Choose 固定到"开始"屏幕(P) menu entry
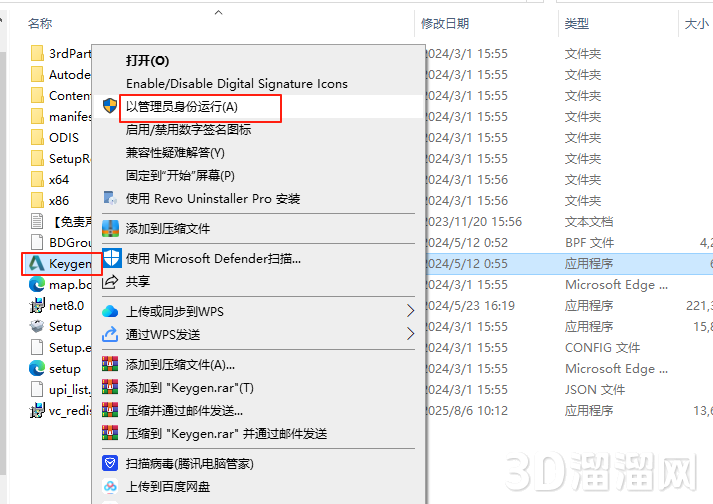 (x=180, y=176)
